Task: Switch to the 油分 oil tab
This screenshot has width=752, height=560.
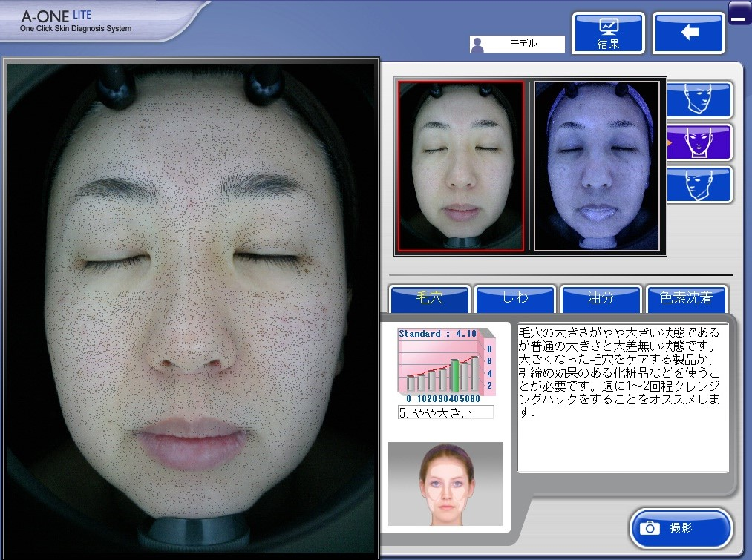Action: click(x=601, y=298)
